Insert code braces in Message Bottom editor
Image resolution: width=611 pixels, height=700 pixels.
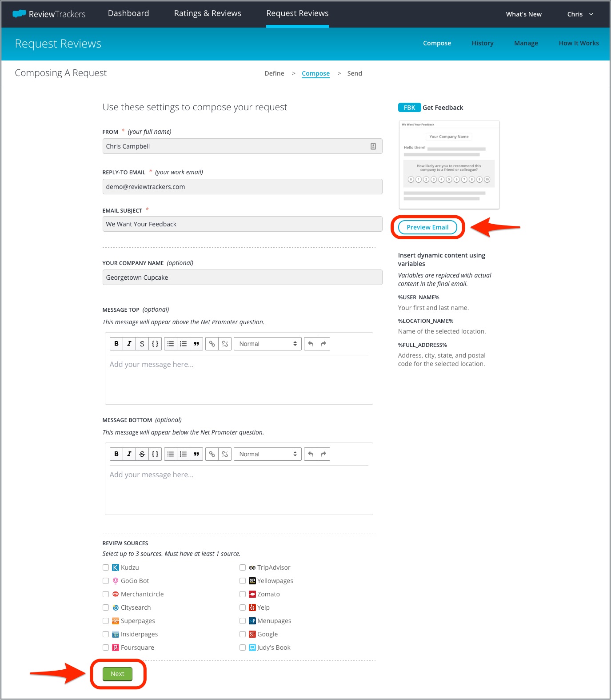point(155,454)
